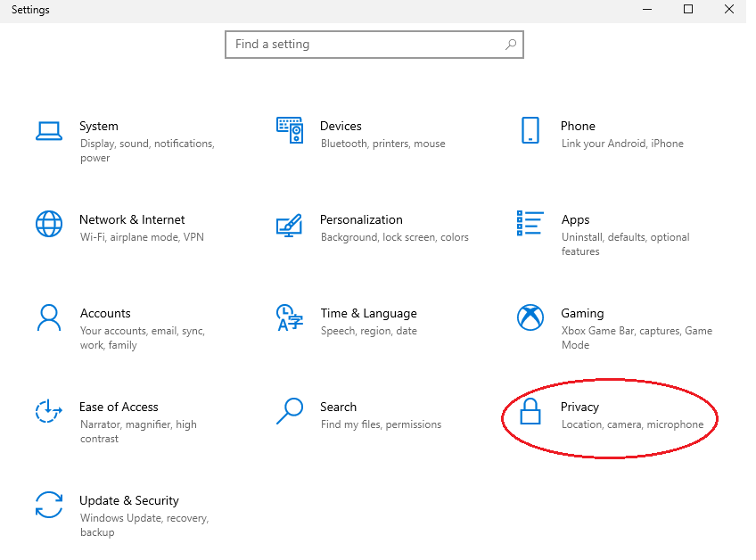
Task: Click the Search magnifier category icon
Action: pyautogui.click(x=289, y=411)
